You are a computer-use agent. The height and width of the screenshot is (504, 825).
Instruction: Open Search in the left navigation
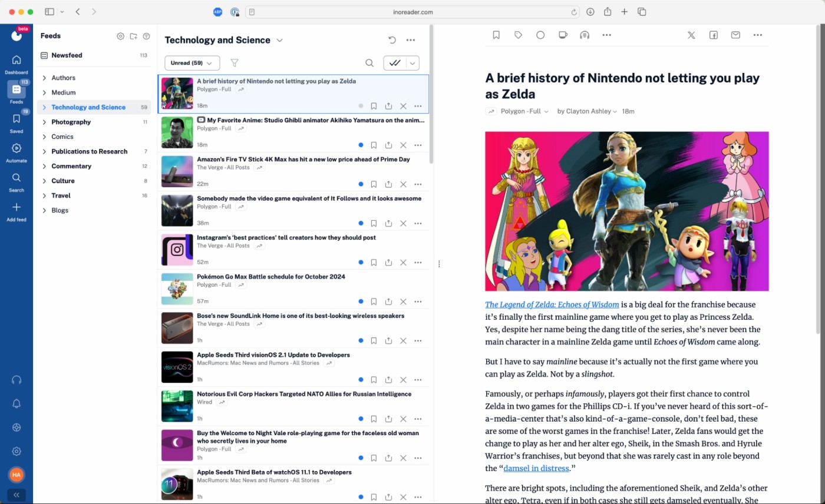pyautogui.click(x=16, y=182)
